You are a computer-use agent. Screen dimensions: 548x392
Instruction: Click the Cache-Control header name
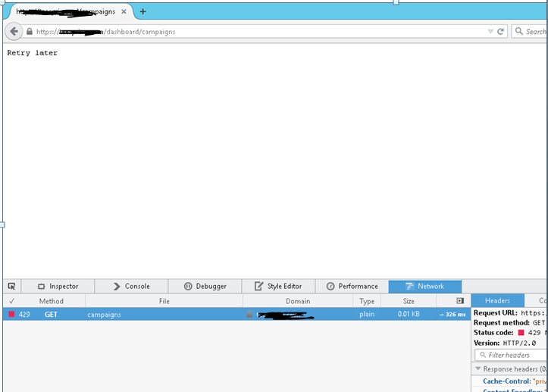click(x=506, y=381)
